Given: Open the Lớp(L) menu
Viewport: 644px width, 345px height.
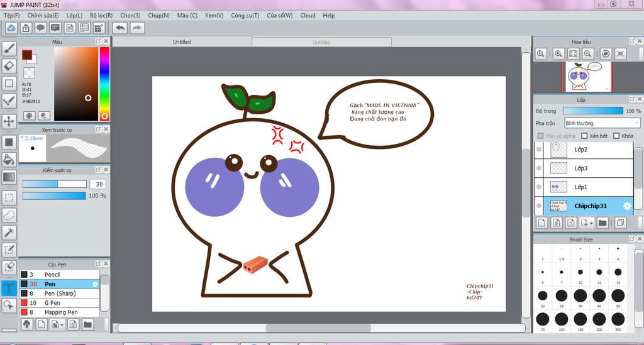Looking at the screenshot, I should click(x=74, y=15).
